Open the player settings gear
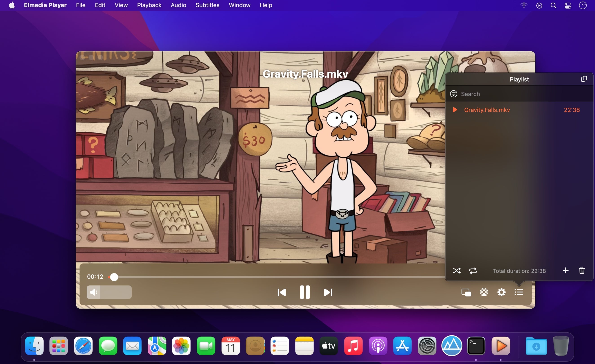The image size is (595, 364). coord(501,292)
